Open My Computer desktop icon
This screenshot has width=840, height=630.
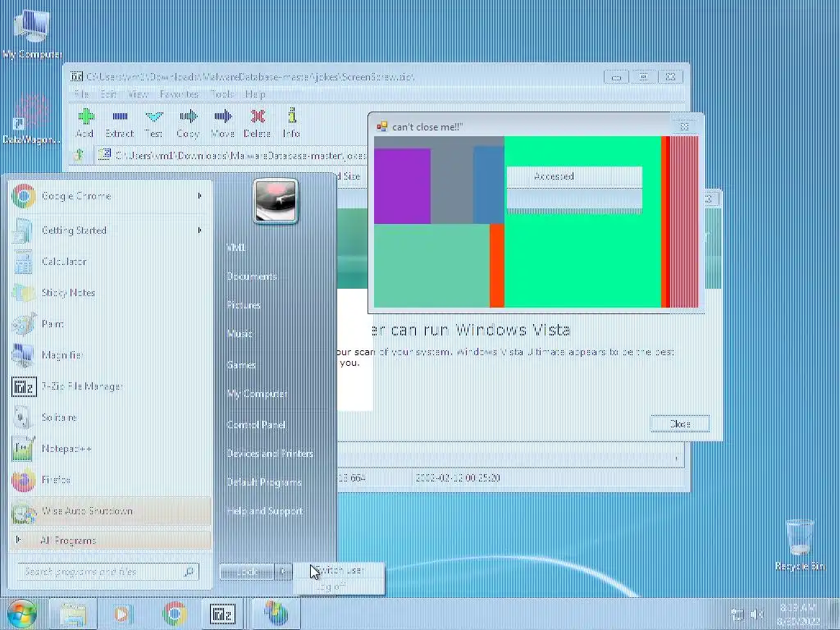(x=32, y=34)
